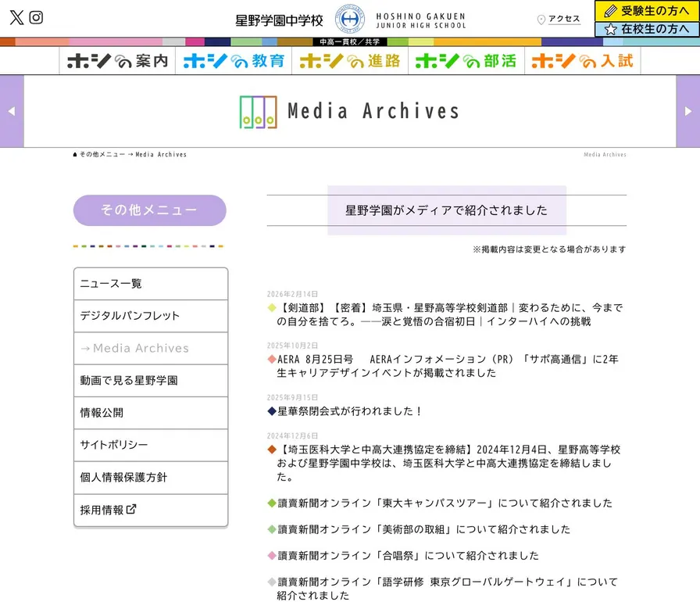Click the 中高一貫校／共学 label
Screen dimensions: 700x602
[x=349, y=42]
